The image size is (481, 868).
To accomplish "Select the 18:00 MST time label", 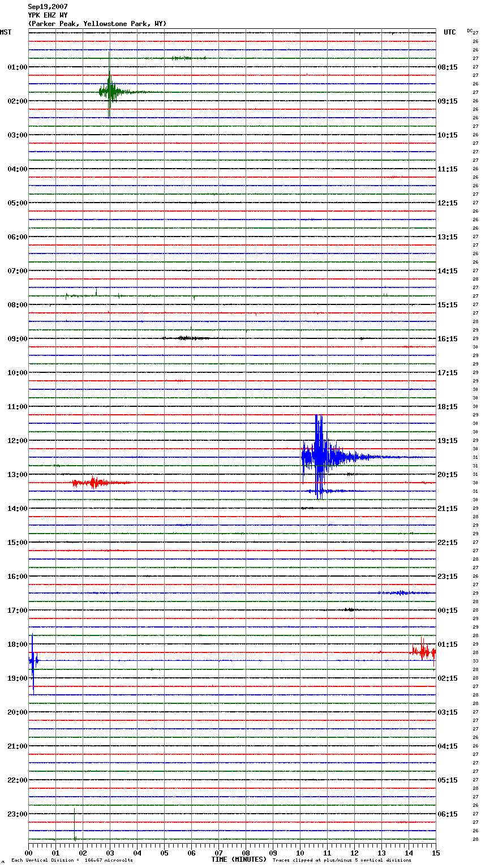I will tap(17, 644).
